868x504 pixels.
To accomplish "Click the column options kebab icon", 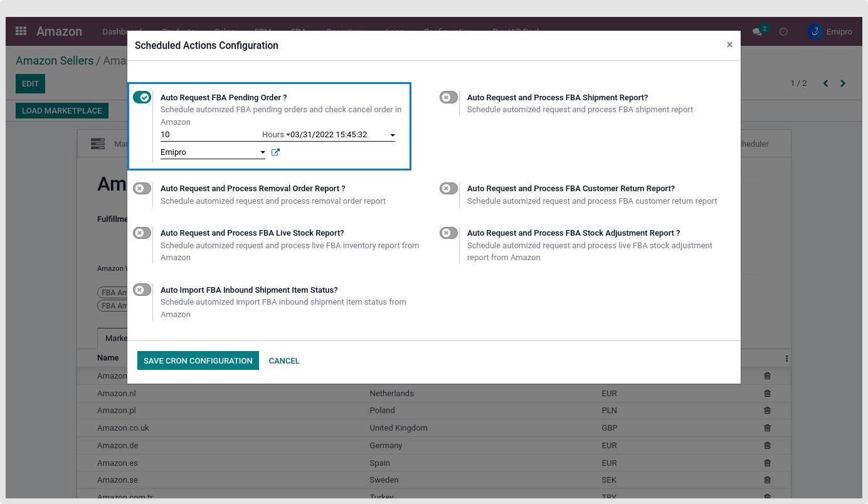I will click(786, 359).
